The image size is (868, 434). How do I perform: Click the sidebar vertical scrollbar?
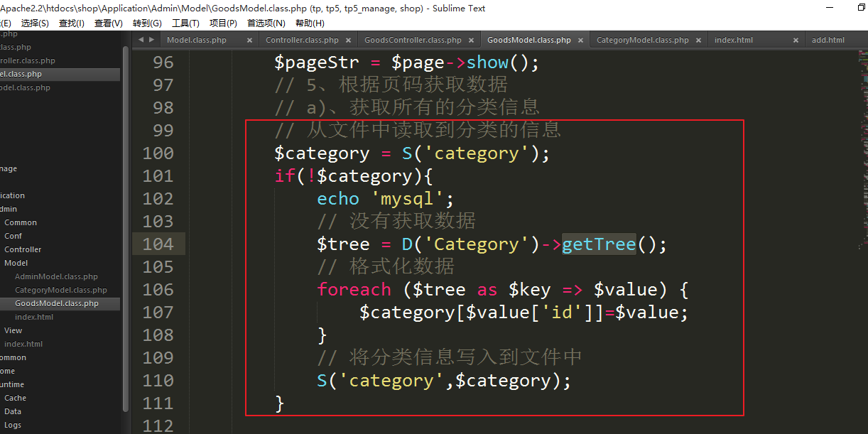pos(126,213)
